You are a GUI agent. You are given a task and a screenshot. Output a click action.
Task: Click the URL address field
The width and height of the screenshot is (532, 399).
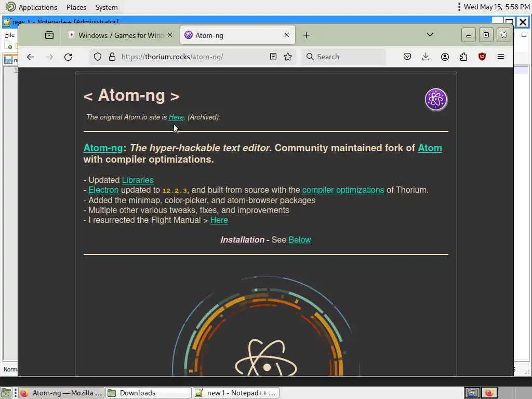click(193, 57)
